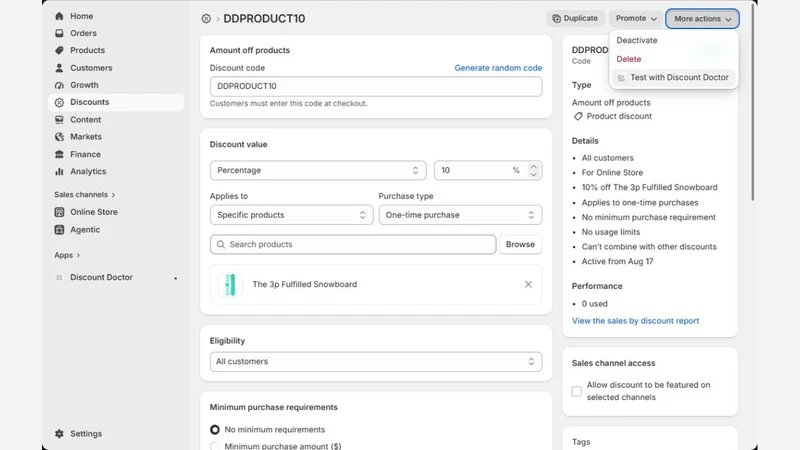Image resolution: width=800 pixels, height=450 pixels.
Task: Open the One-time purchase dropdown
Action: (460, 215)
